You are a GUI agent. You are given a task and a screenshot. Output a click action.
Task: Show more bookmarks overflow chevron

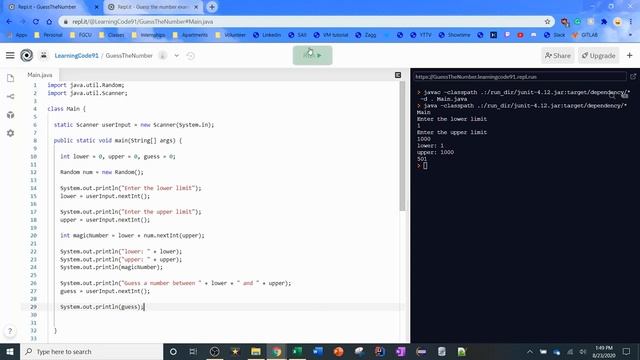pos(630,35)
